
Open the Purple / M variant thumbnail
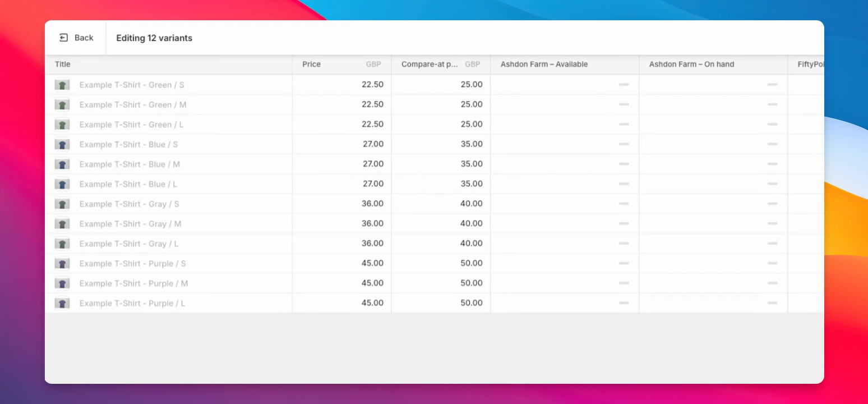point(62,283)
